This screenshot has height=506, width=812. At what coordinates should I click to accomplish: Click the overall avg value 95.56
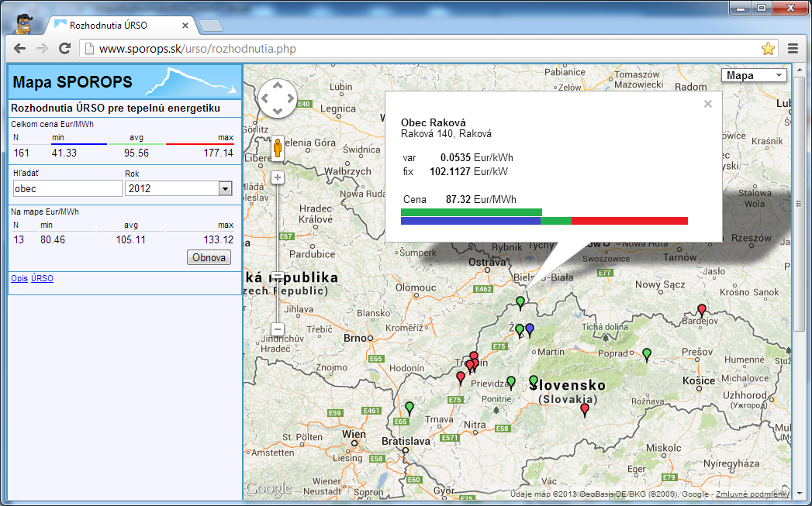pyautogui.click(x=136, y=153)
